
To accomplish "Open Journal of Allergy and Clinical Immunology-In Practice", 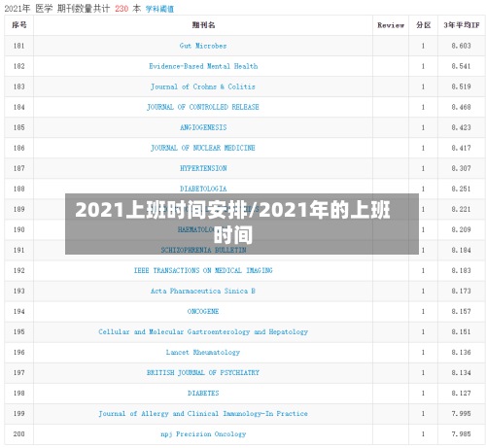I will click(x=203, y=413).
